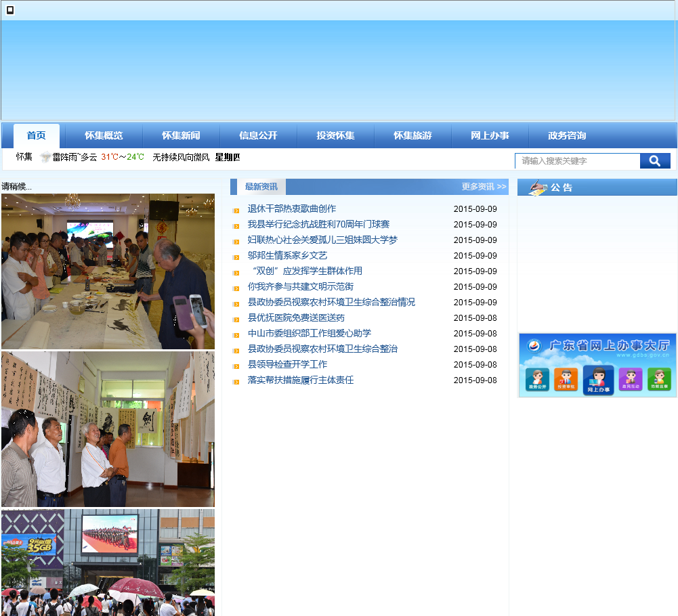
Task: Click the 广东省网上办事大厅 emblem logo
Action: 534,346
